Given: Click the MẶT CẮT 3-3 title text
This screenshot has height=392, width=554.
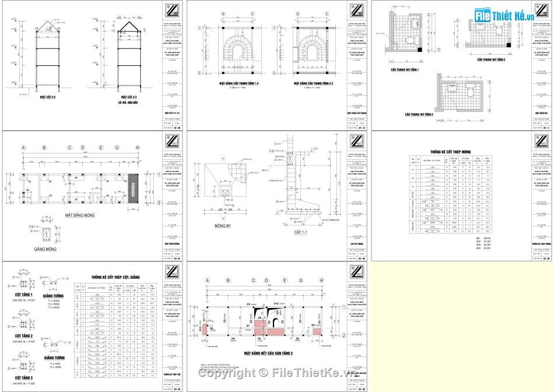Looking at the screenshot, I should (x=129, y=97).
